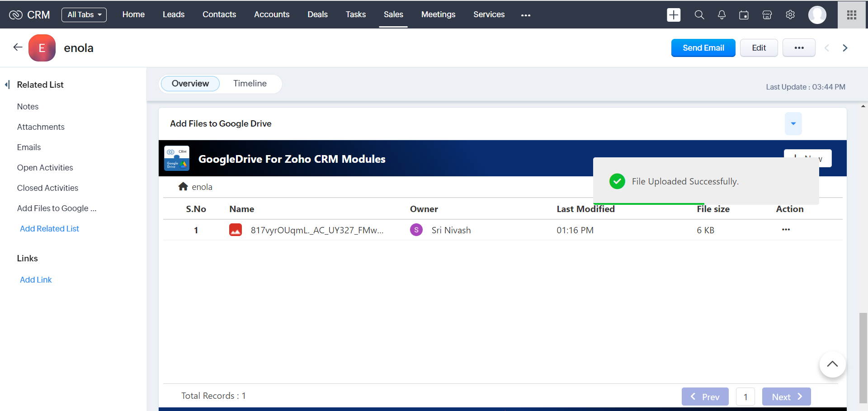Open the Leads module tab

click(173, 15)
